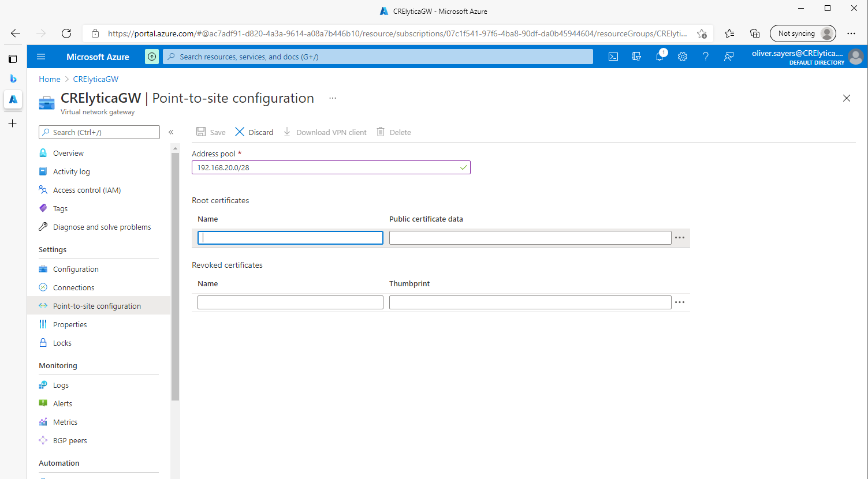Image resolution: width=868 pixels, height=479 pixels.
Task: Collapse the resource menu with double chevron
Action: pyautogui.click(x=171, y=132)
